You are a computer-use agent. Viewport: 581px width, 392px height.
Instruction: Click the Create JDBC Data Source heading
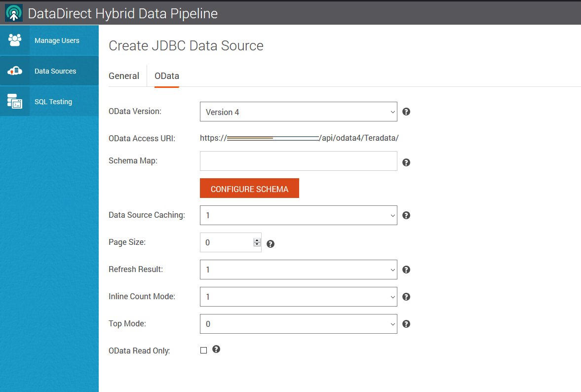pos(186,45)
